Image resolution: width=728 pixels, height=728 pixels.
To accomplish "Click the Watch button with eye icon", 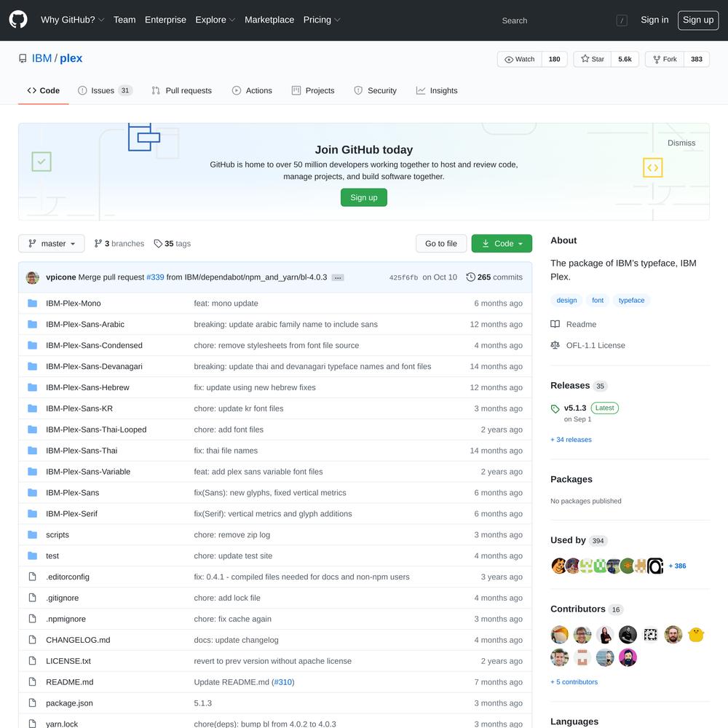I will pyautogui.click(x=519, y=59).
